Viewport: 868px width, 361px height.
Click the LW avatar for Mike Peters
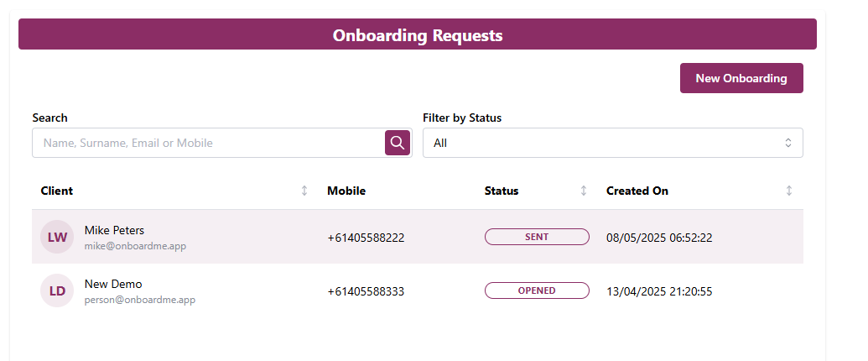(57, 237)
